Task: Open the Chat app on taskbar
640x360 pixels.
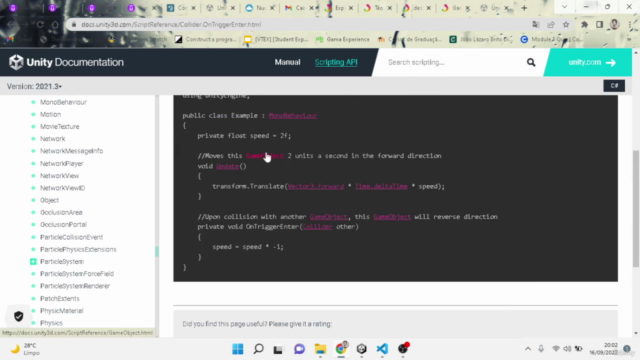Action: click(x=299, y=349)
